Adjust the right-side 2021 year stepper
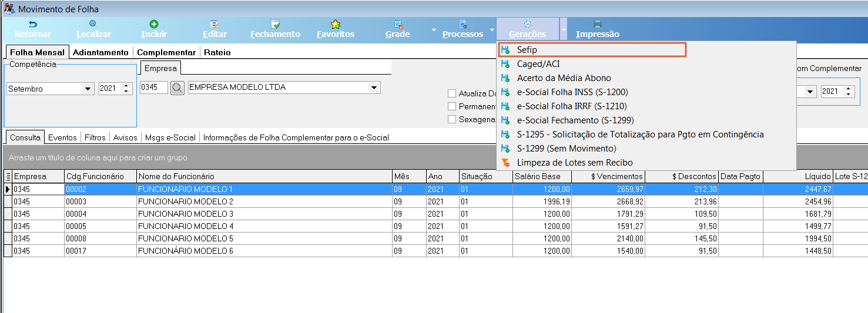This screenshot has height=313, width=868. point(847,92)
